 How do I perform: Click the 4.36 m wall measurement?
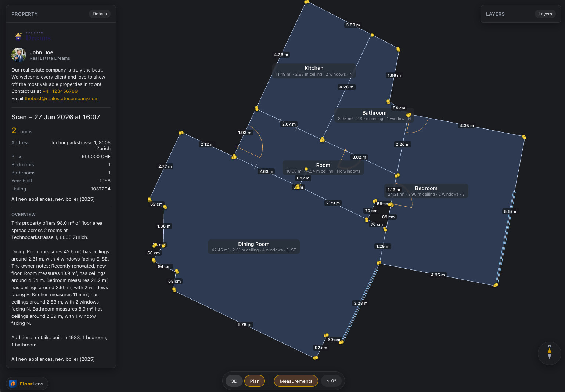[281, 55]
